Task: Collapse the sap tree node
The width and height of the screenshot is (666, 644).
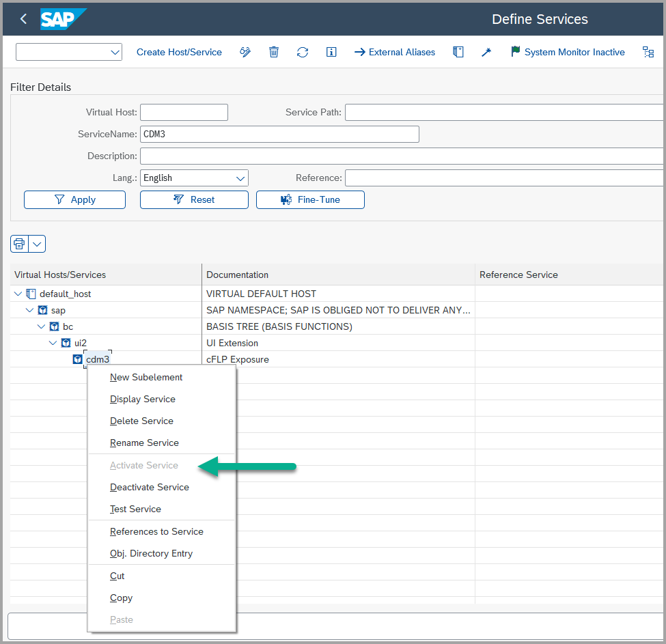Action: point(30,310)
